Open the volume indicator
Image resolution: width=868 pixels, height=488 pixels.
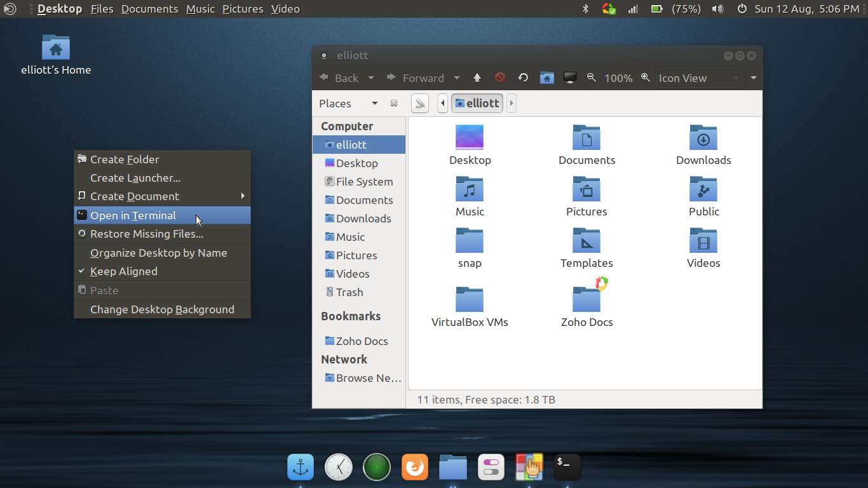[718, 9]
